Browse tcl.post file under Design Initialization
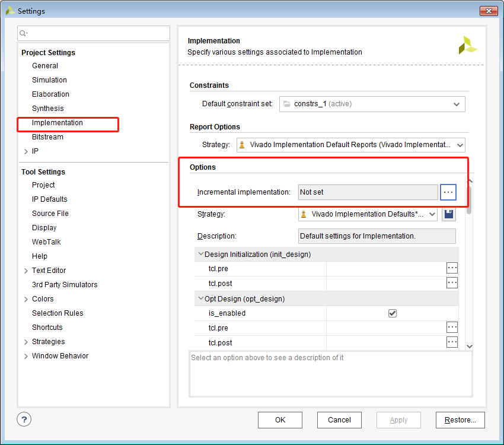Image resolution: width=504 pixels, height=445 pixels. click(452, 283)
